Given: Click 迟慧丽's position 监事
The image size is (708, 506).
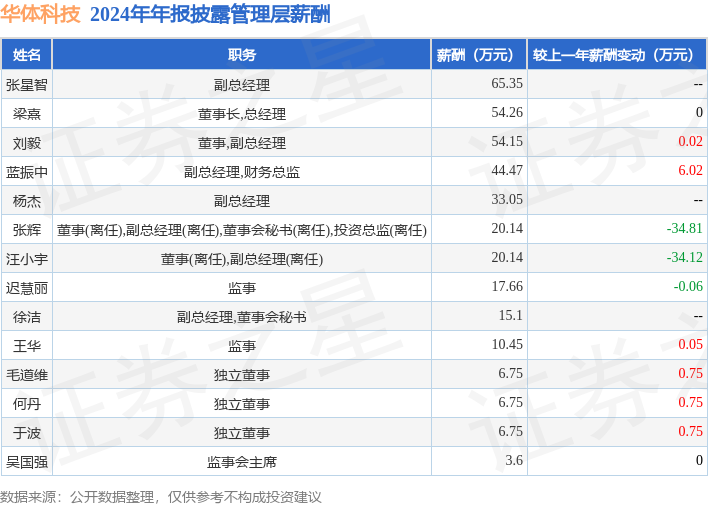Looking at the screenshot, I should (x=242, y=288).
